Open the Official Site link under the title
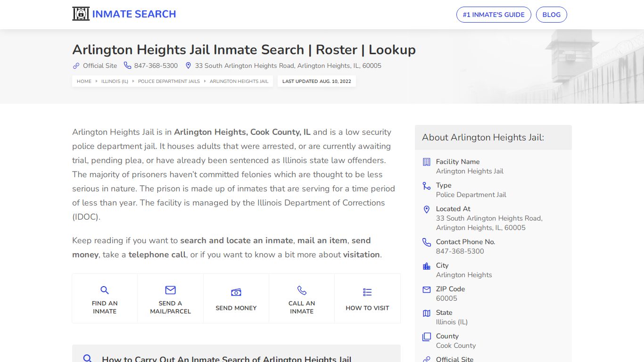 click(100, 66)
